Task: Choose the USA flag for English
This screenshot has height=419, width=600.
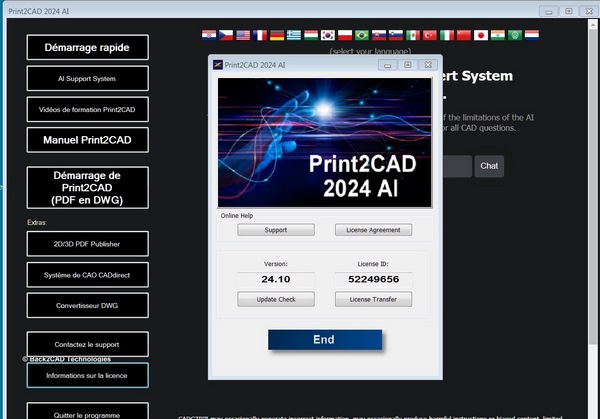Action: point(243,35)
